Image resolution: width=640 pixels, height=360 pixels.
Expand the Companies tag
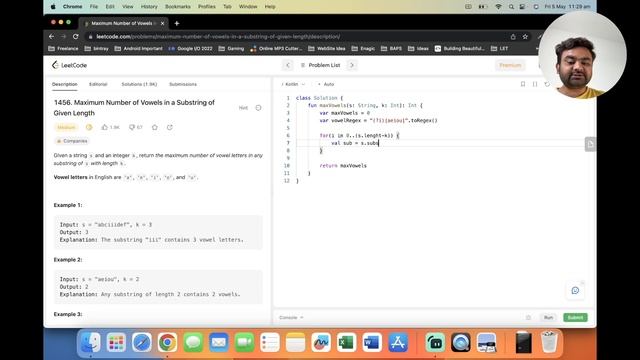coord(72,141)
